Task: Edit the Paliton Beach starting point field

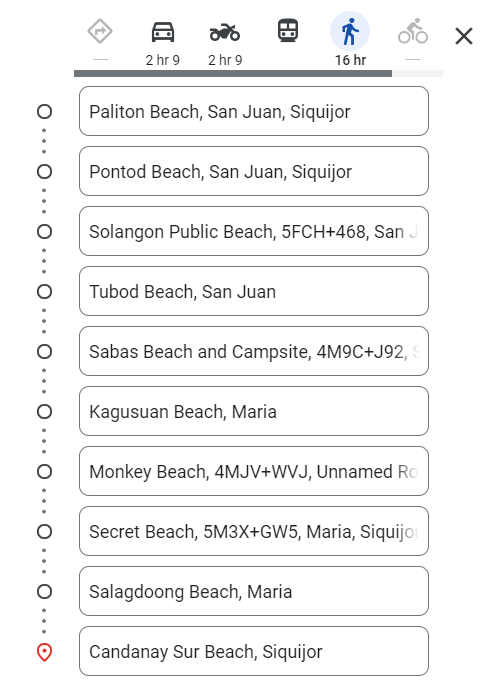Action: tap(254, 111)
